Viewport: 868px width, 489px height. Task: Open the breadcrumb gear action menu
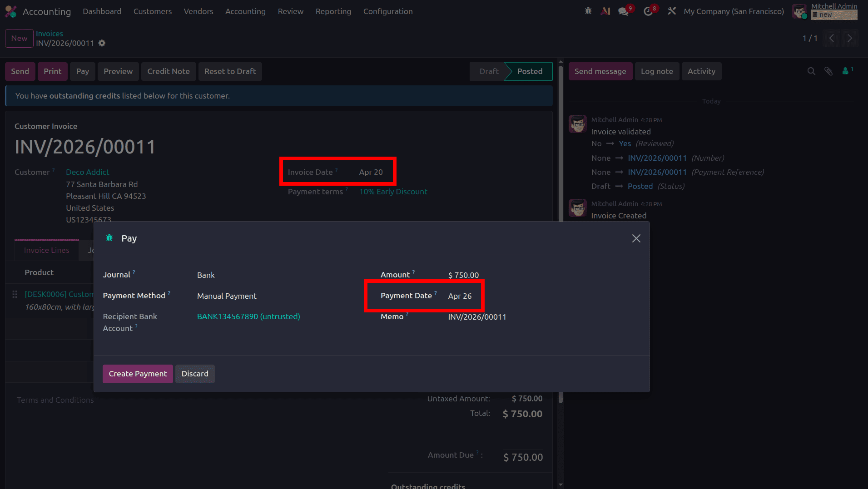coord(102,43)
